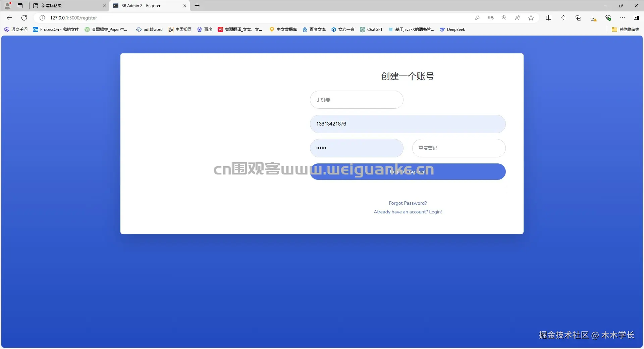Open the ChatGPT bookmark
This screenshot has height=349, width=644.
coord(371,30)
